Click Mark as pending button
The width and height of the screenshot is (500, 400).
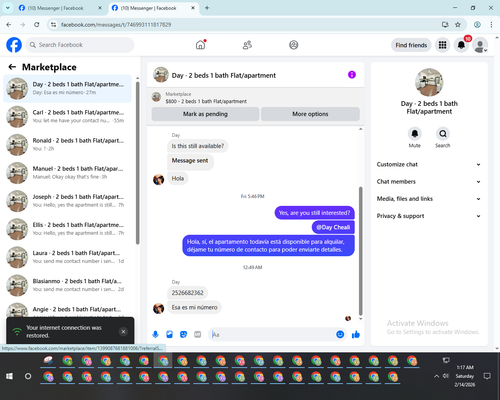point(205,114)
